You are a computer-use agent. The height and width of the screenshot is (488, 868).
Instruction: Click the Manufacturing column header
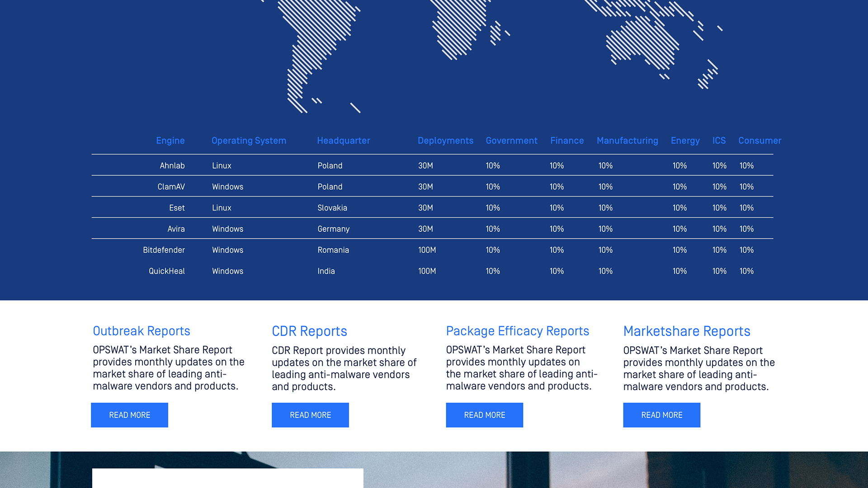tap(627, 141)
